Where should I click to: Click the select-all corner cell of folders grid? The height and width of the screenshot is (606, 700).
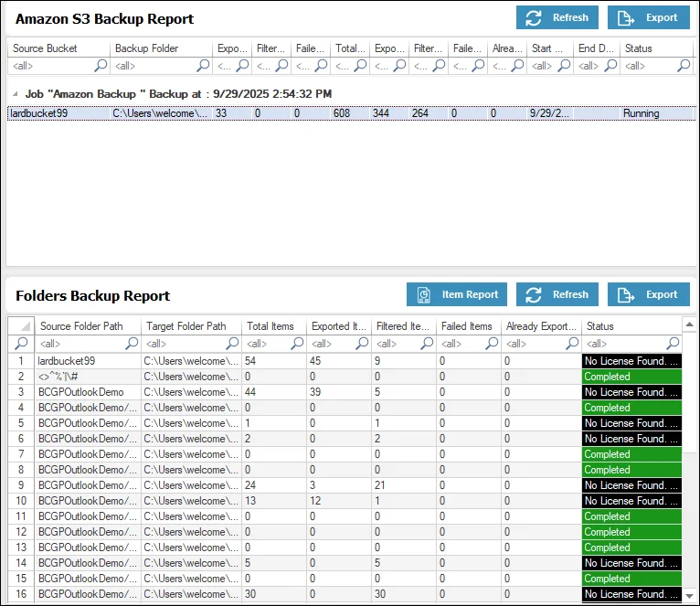21,326
